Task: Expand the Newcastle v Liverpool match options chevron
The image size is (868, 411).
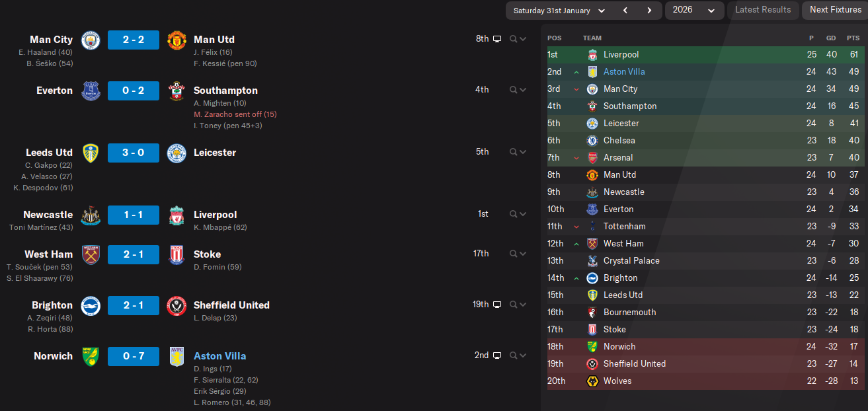Action: (x=523, y=214)
